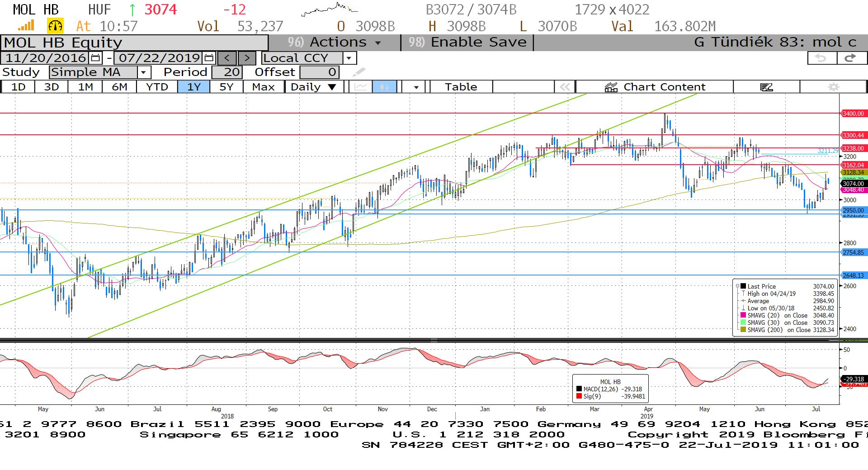Click the black Last Price color swatch
Screen dimensions: 868x470
(x=743, y=286)
